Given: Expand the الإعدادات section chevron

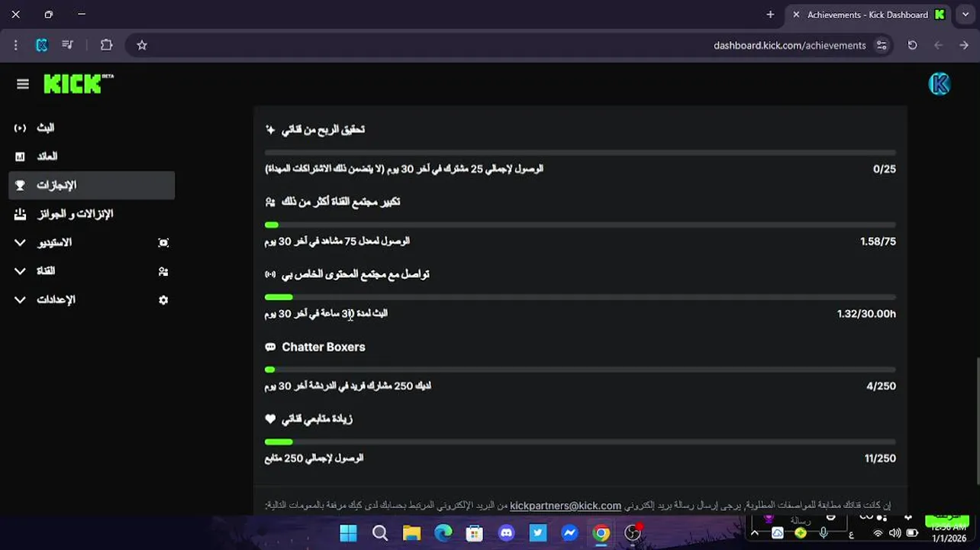Looking at the screenshot, I should 21,300.
